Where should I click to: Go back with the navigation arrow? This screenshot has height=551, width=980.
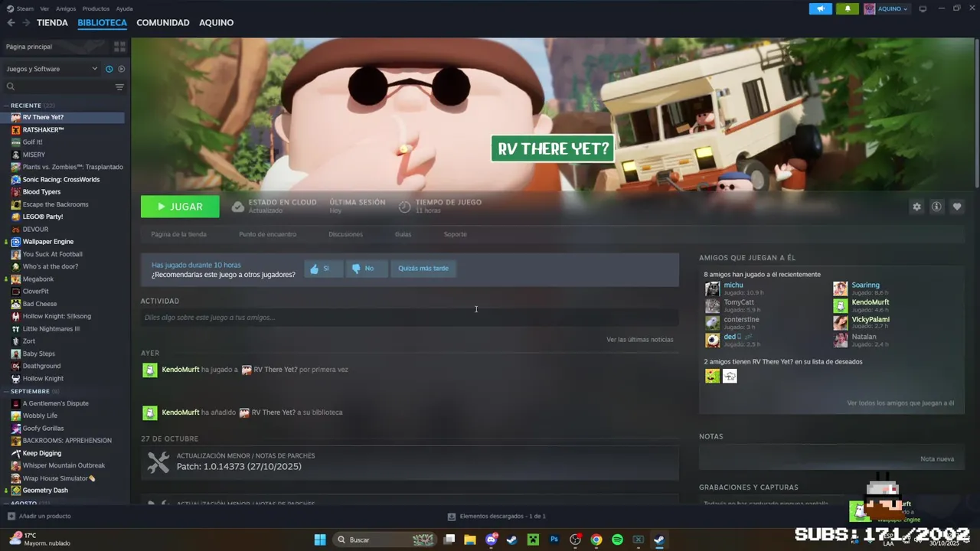[x=11, y=23]
